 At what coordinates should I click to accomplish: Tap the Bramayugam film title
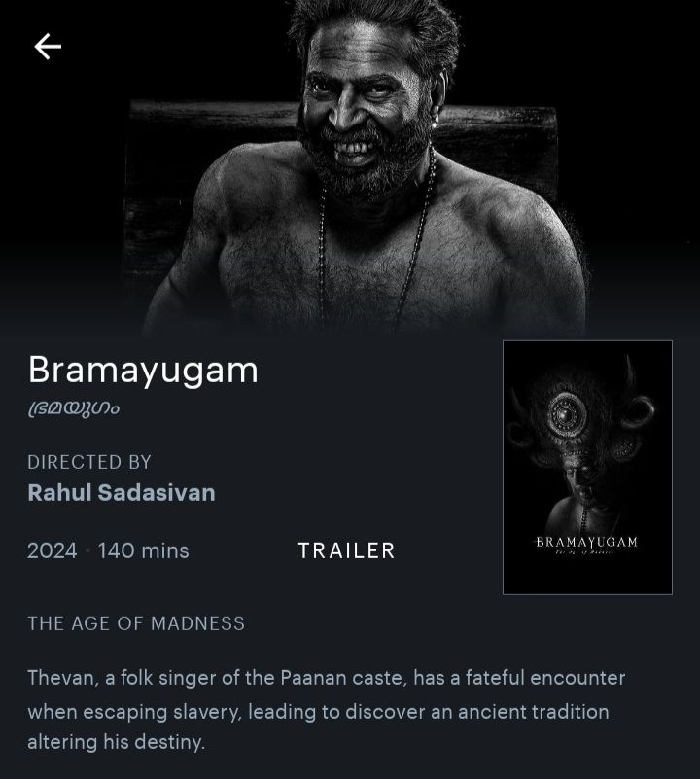tap(143, 370)
